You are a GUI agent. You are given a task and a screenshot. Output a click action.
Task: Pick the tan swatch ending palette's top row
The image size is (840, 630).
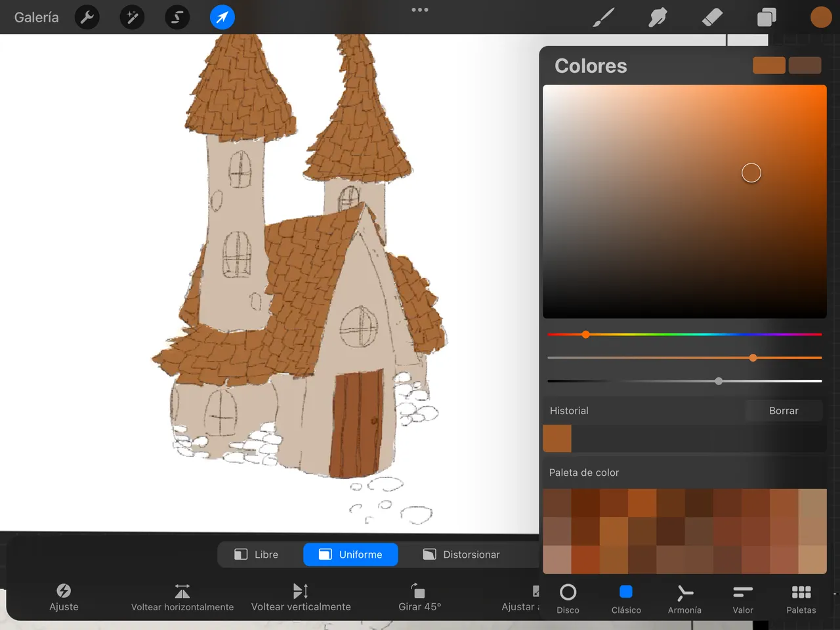coord(812,503)
